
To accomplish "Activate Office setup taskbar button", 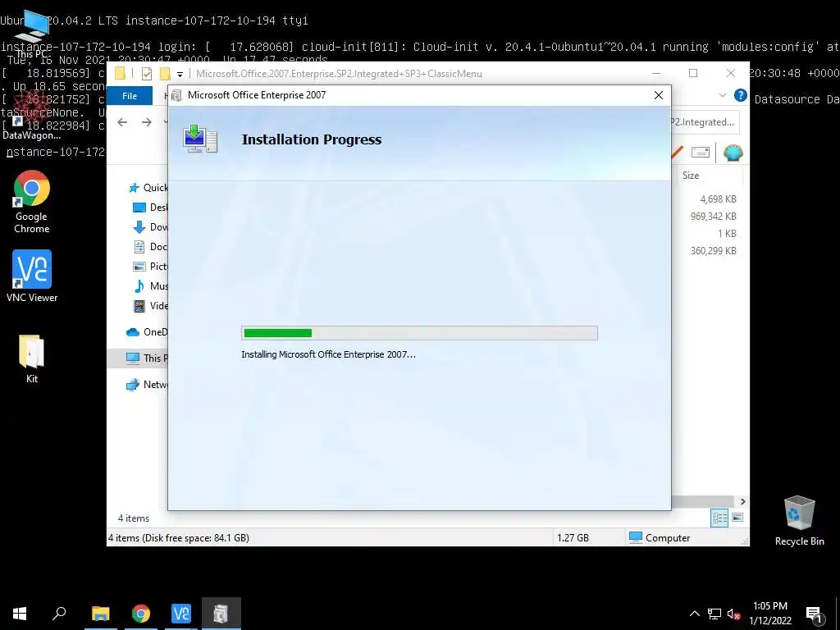I will click(221, 614).
